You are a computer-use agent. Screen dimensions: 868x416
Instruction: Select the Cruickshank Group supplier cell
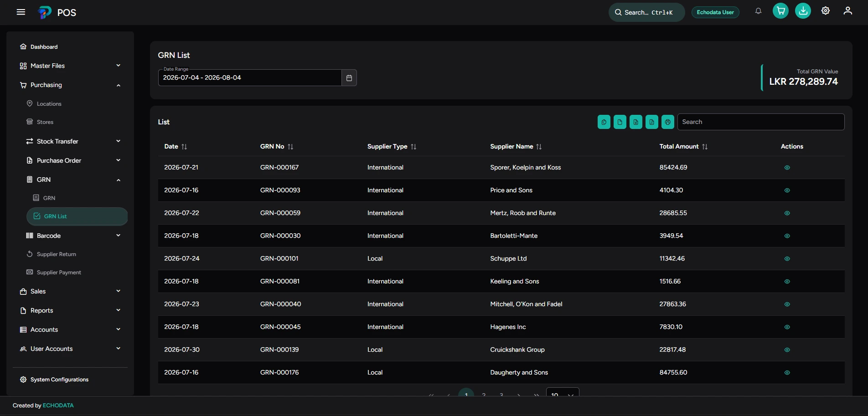[517, 350]
